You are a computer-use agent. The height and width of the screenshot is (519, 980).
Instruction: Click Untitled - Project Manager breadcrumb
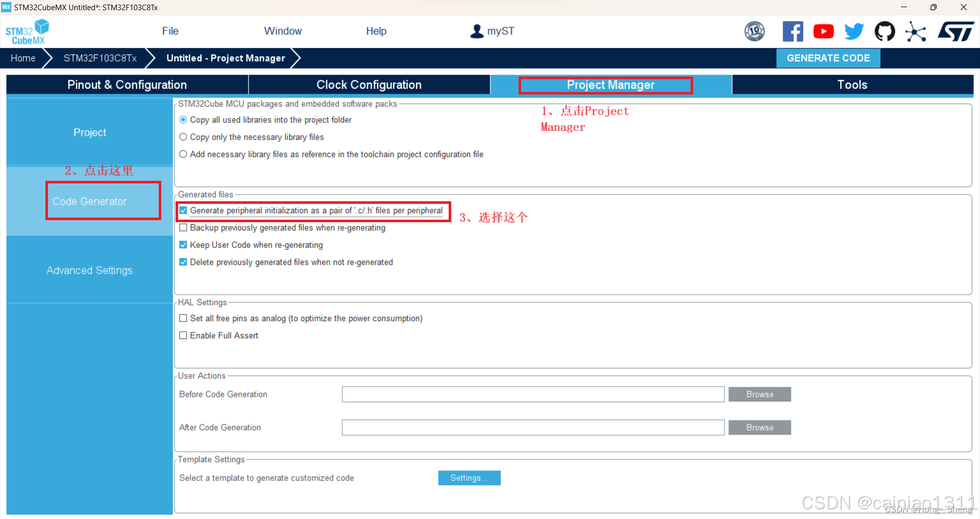[x=226, y=58]
